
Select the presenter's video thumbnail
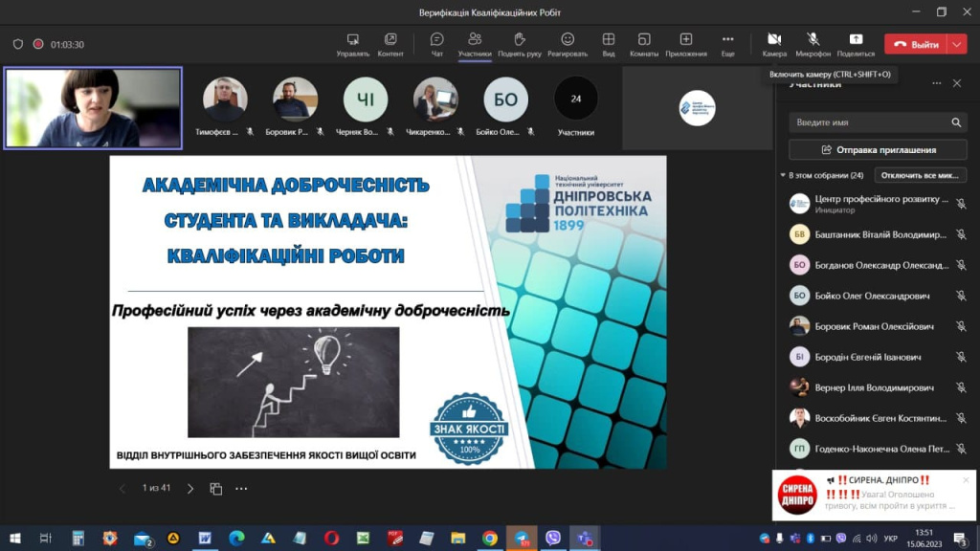pyautogui.click(x=93, y=108)
